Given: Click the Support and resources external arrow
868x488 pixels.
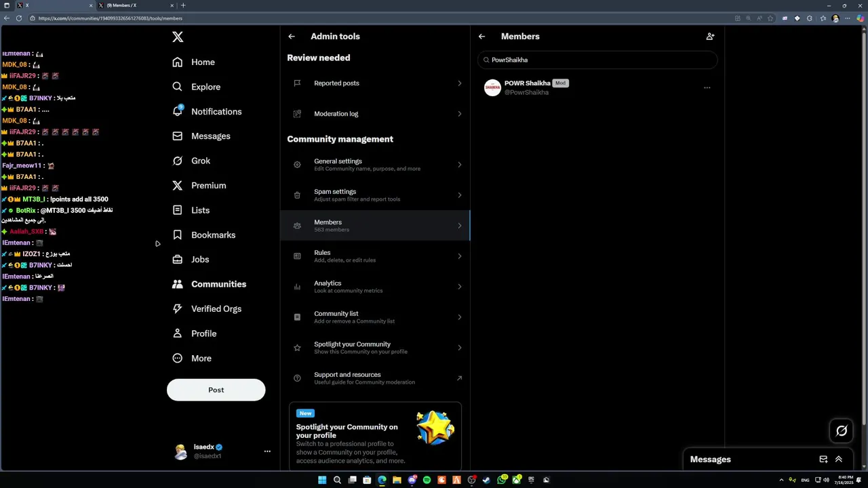Looking at the screenshot, I should point(459,378).
